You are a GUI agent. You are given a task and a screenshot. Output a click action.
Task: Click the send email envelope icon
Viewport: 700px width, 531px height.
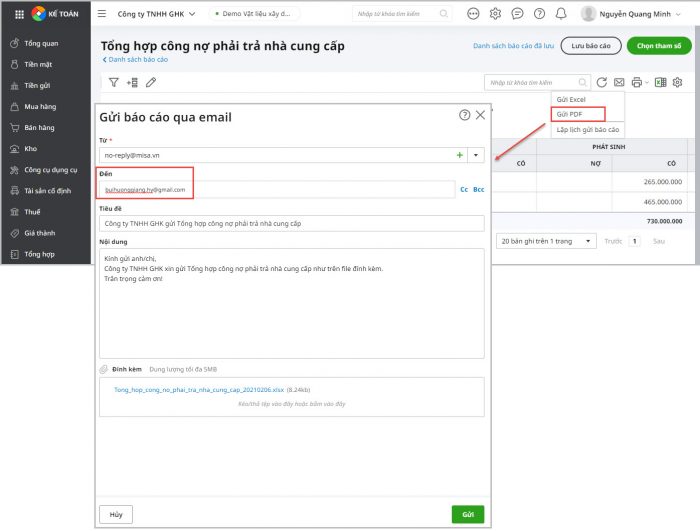[619, 82]
